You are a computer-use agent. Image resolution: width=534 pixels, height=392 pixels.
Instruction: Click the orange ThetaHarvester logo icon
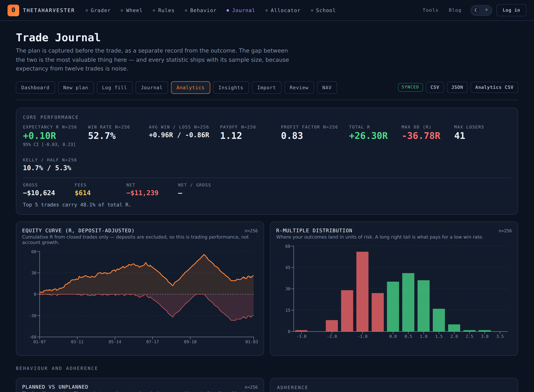(x=13, y=10)
